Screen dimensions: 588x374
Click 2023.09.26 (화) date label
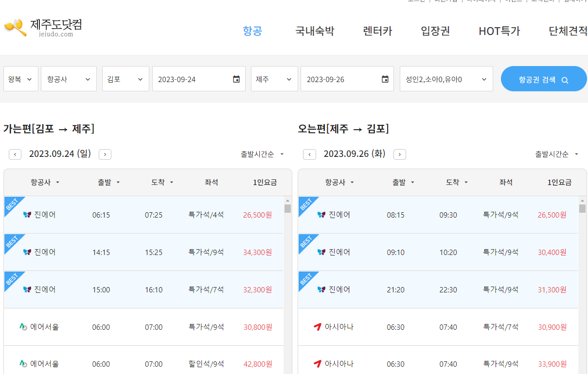355,154
